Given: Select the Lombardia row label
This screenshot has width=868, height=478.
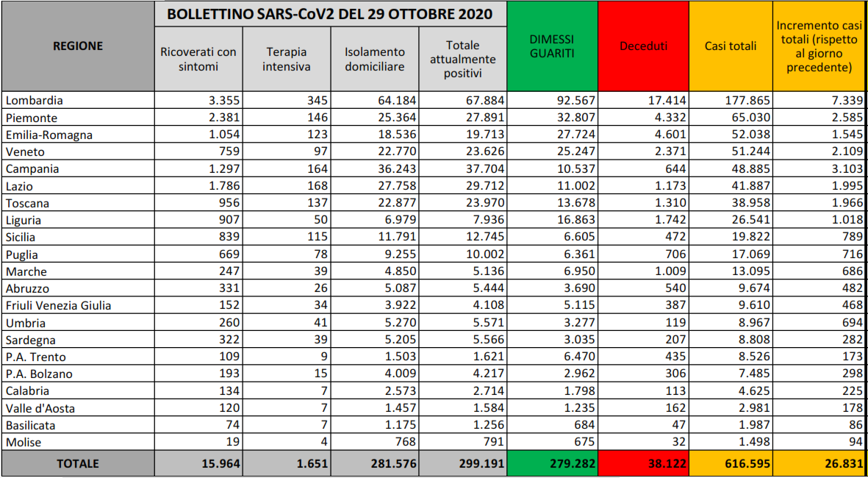Looking at the screenshot, I should 34,101.
